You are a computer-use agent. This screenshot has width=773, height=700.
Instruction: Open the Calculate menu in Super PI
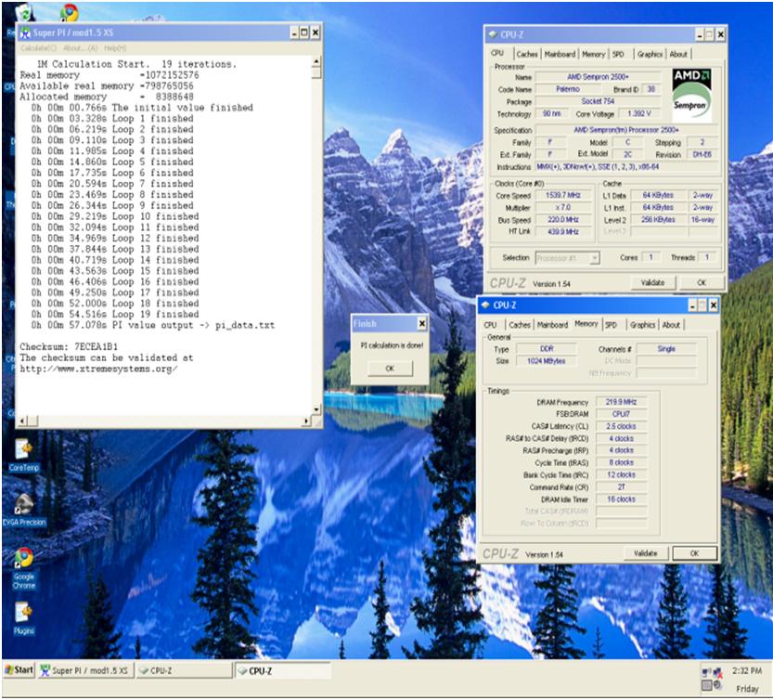tap(38, 48)
